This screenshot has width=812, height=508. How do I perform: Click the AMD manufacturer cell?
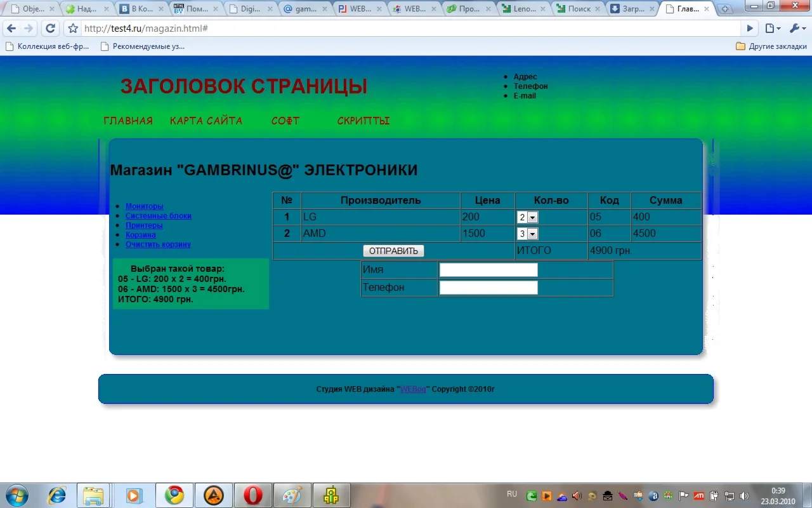point(381,234)
